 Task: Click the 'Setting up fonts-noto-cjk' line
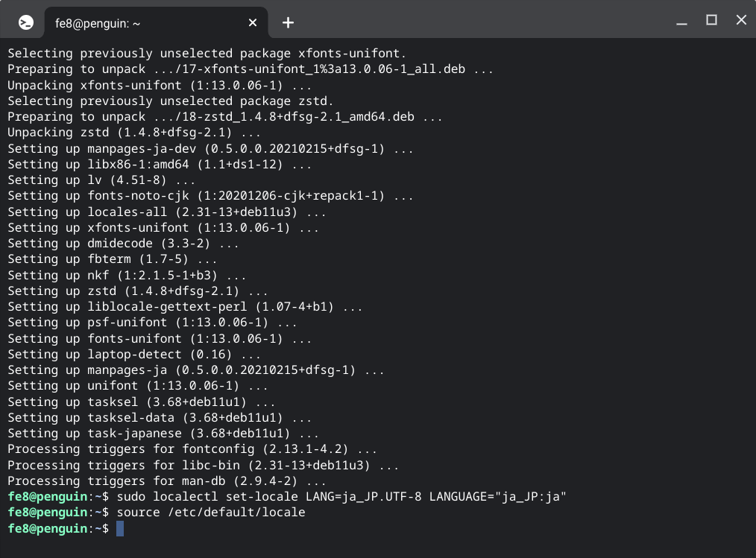[x=210, y=196]
